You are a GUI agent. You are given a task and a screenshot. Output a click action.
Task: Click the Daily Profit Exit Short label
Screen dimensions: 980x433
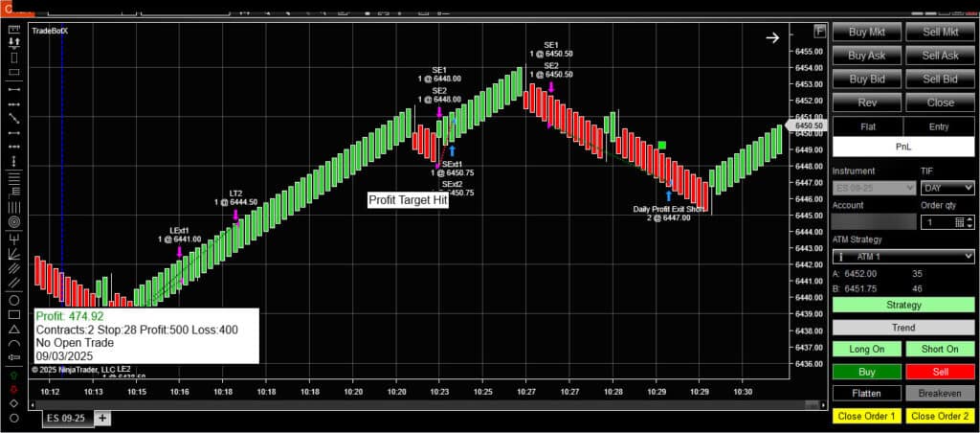[669, 209]
